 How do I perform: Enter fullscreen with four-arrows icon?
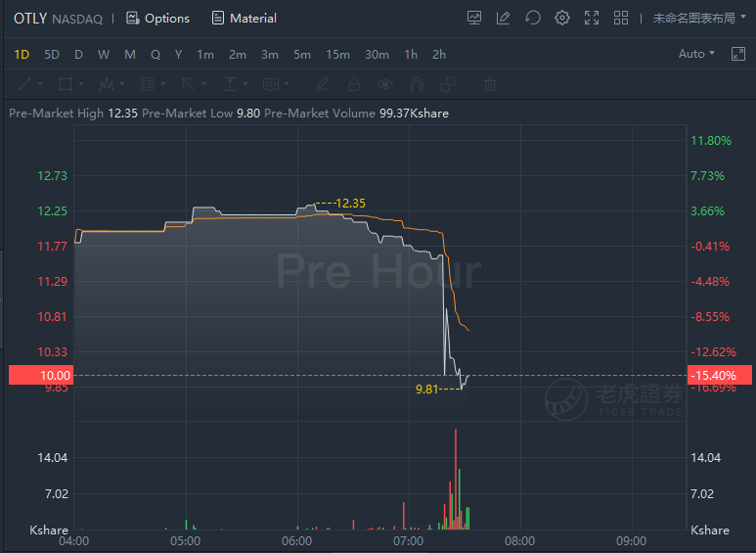[x=591, y=19]
